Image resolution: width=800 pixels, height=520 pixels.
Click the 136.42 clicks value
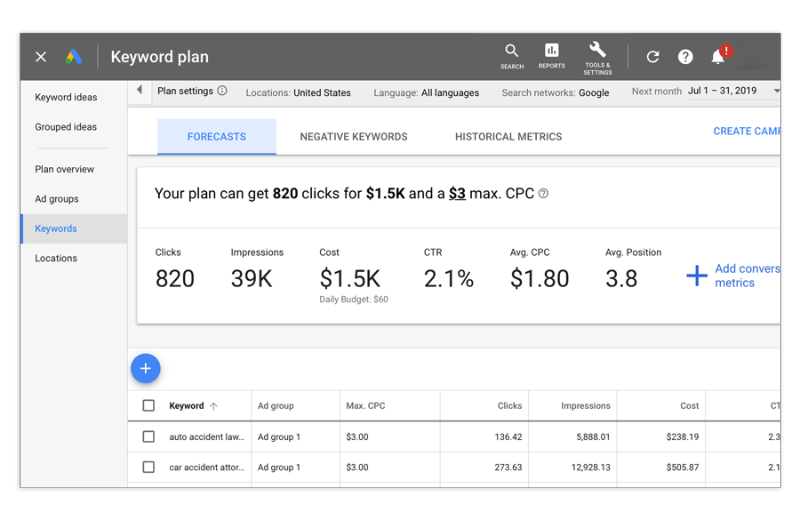508,437
